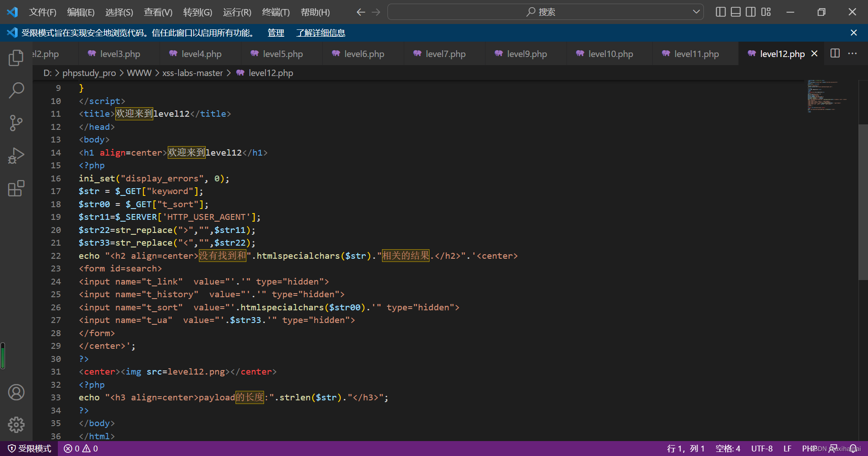This screenshot has width=868, height=456.
Task: Toggle the primary side bar layout icon
Action: tap(721, 12)
